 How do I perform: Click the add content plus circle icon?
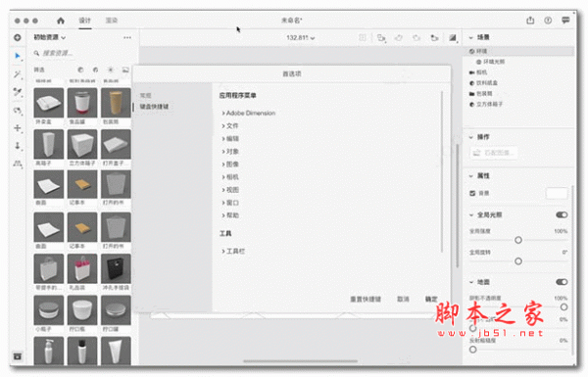(x=18, y=37)
